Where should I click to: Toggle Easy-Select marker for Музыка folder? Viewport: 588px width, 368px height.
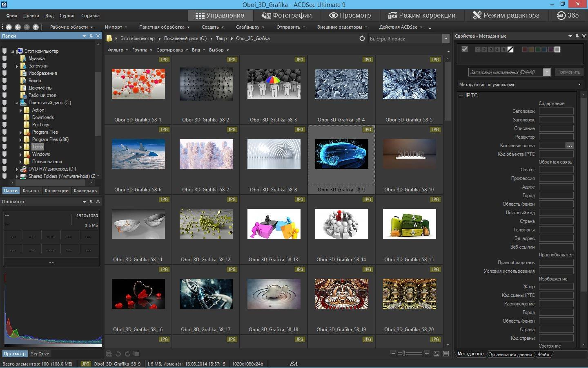click(4, 58)
